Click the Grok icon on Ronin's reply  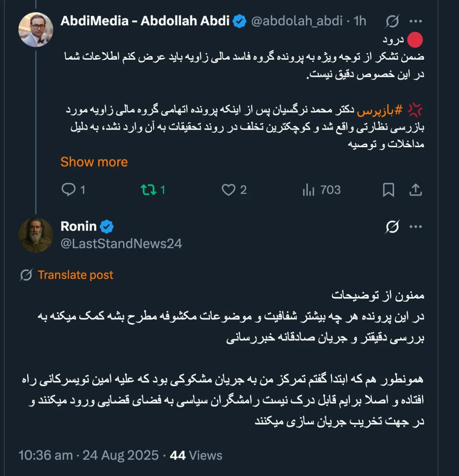pyautogui.click(x=391, y=226)
